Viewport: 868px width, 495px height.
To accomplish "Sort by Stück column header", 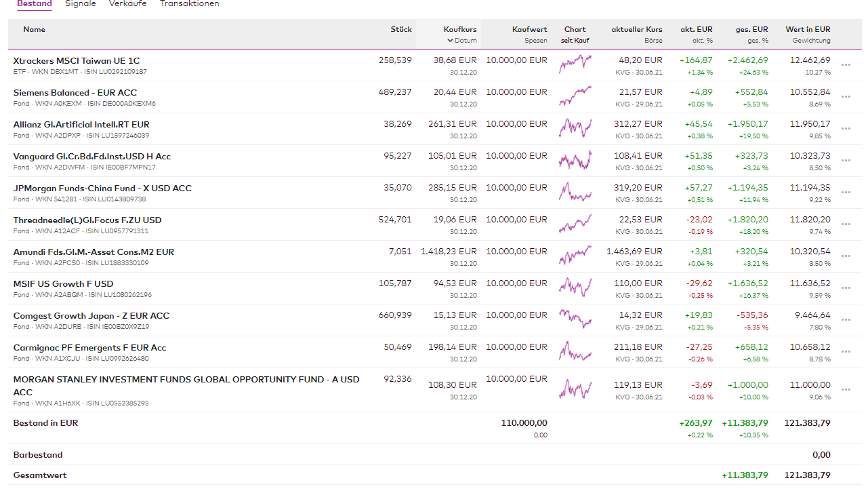I will (x=401, y=29).
